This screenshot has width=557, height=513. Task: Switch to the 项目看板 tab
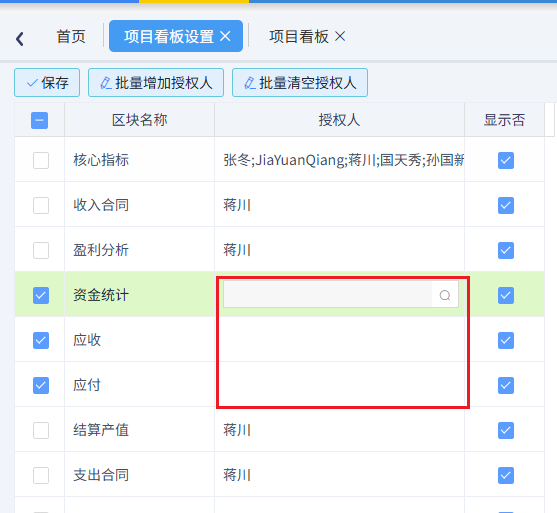tap(299, 36)
